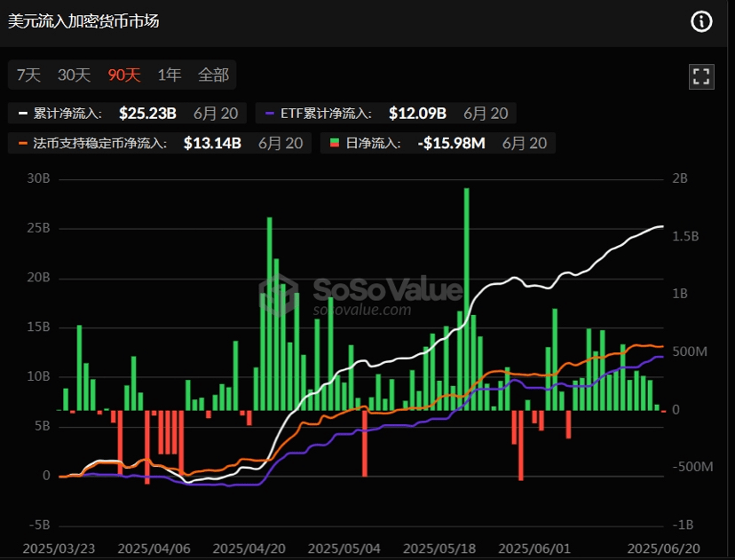Select the 1年 time range
The width and height of the screenshot is (735, 560).
coord(170,75)
